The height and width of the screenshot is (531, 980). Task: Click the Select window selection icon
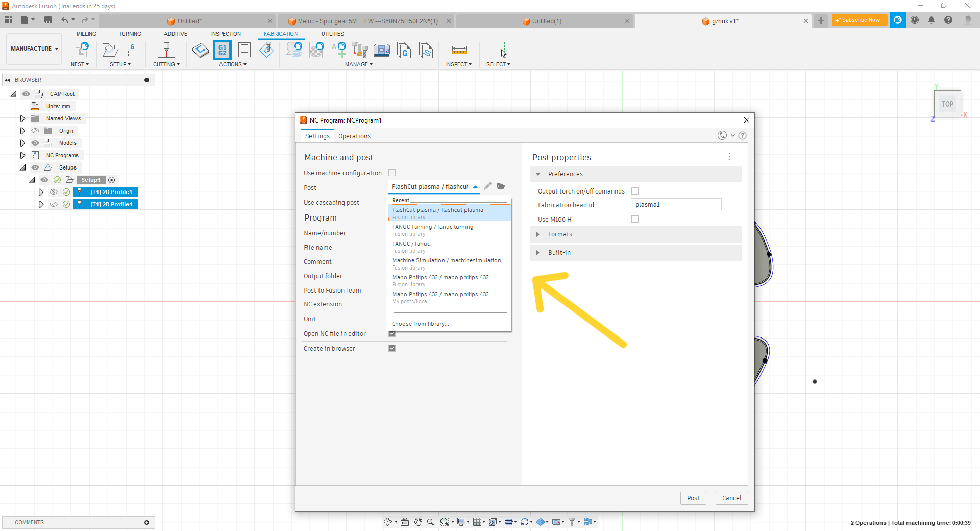click(498, 50)
